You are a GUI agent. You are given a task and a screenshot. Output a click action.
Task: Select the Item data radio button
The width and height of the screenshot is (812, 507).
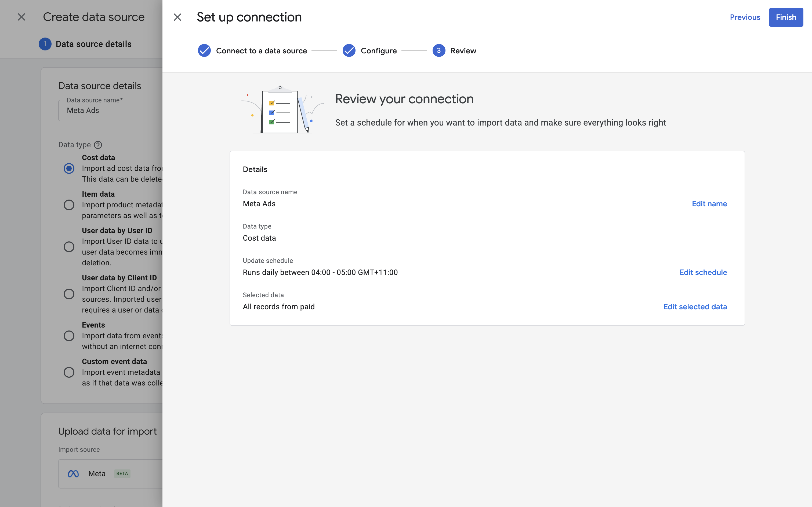pos(69,205)
